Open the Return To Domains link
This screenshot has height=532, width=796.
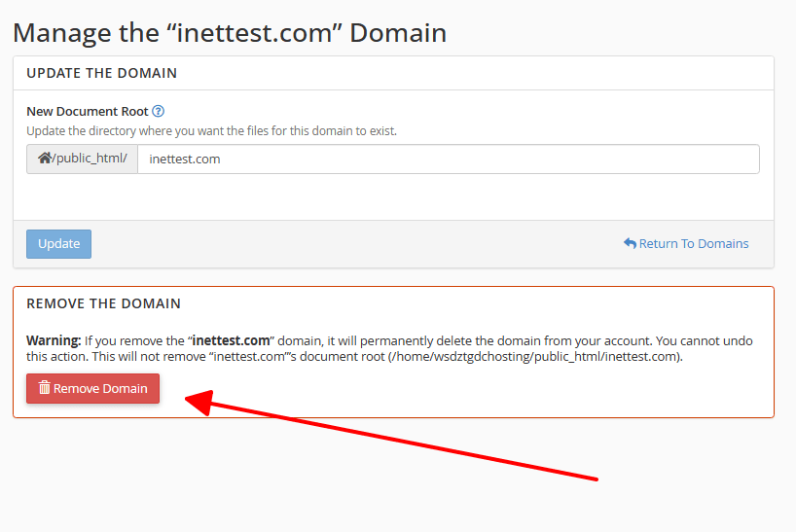click(686, 243)
